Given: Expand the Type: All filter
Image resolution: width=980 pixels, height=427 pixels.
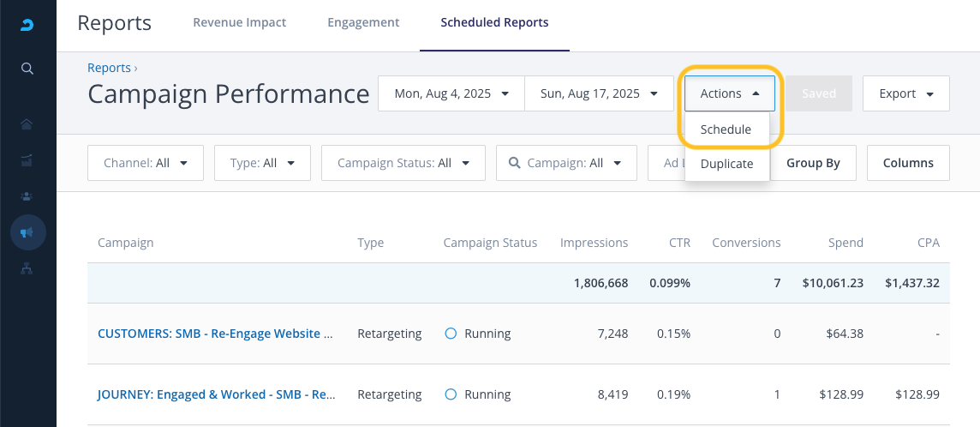Looking at the screenshot, I should pyautogui.click(x=263, y=163).
